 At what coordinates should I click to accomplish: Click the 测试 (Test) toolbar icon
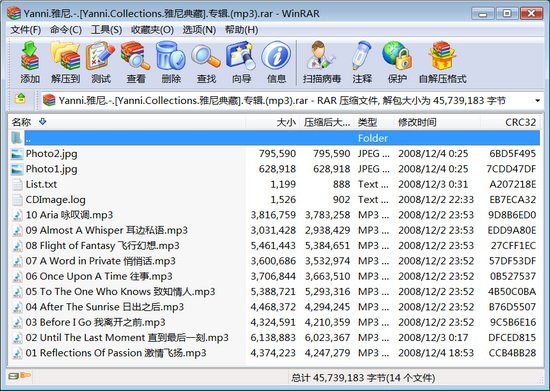click(101, 56)
